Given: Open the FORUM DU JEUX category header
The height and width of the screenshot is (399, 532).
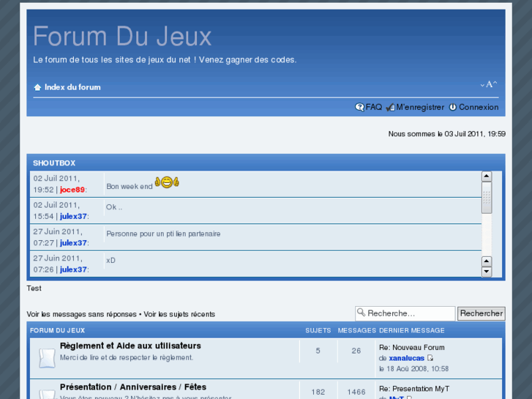Looking at the screenshot, I should (57, 330).
